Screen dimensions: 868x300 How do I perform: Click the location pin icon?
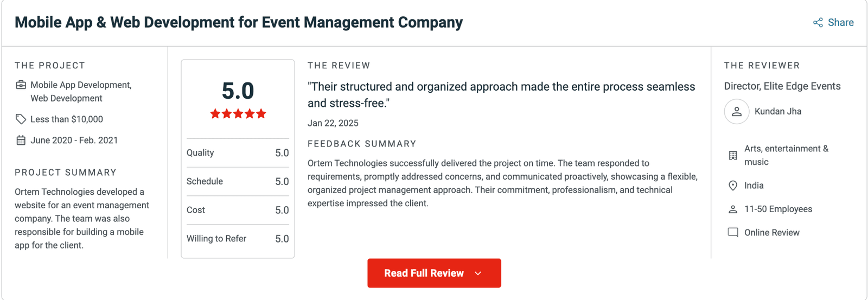[x=733, y=186]
